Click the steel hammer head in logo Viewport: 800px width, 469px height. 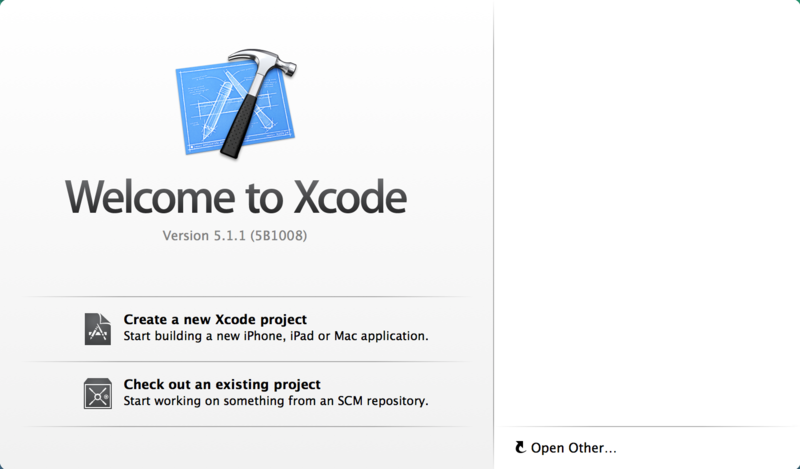click(263, 62)
